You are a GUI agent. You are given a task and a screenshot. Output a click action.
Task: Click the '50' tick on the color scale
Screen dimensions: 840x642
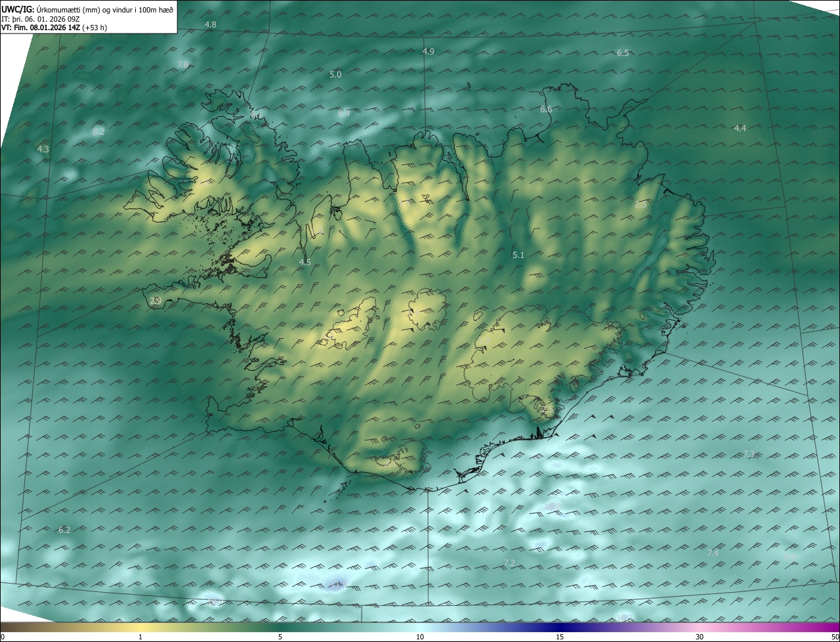[x=835, y=637]
